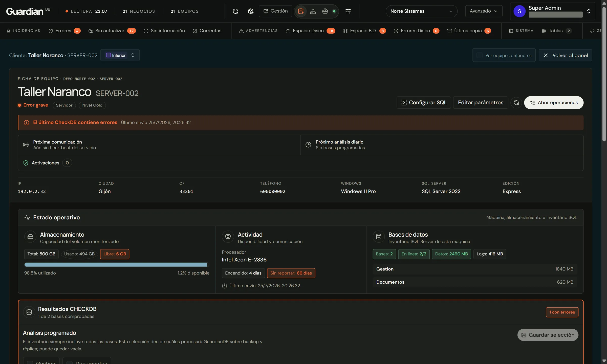Open the sliders settings icon in header
This screenshot has height=364, width=607.
[x=348, y=11]
